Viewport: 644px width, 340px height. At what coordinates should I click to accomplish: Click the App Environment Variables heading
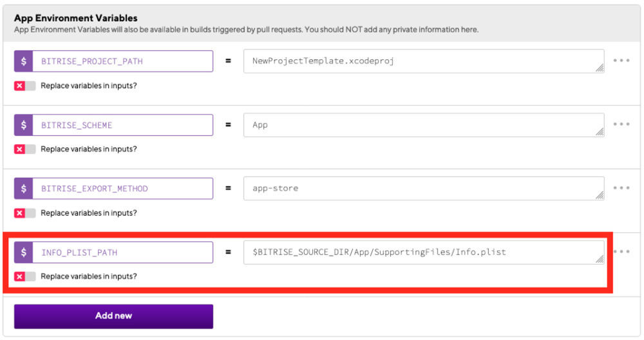[75, 18]
